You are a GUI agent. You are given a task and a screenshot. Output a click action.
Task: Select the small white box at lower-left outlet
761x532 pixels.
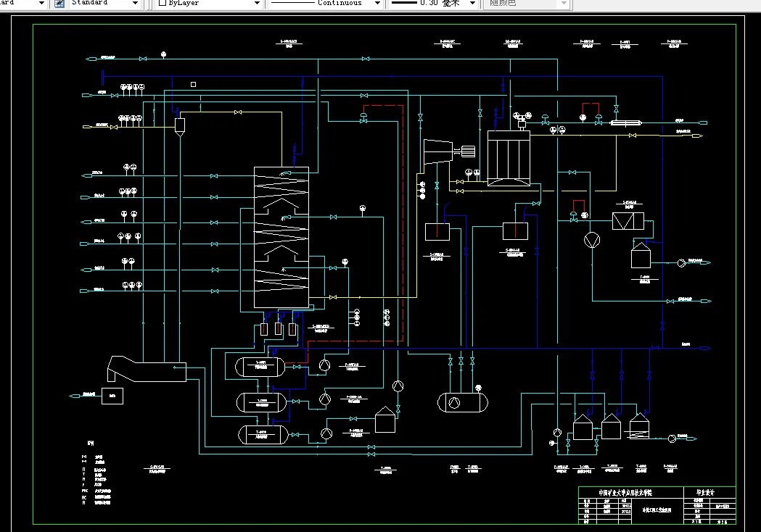coord(112,396)
